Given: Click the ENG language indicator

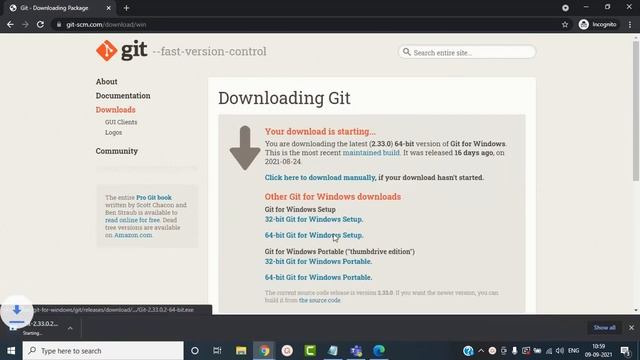Looking at the screenshot, I should click(573, 351).
